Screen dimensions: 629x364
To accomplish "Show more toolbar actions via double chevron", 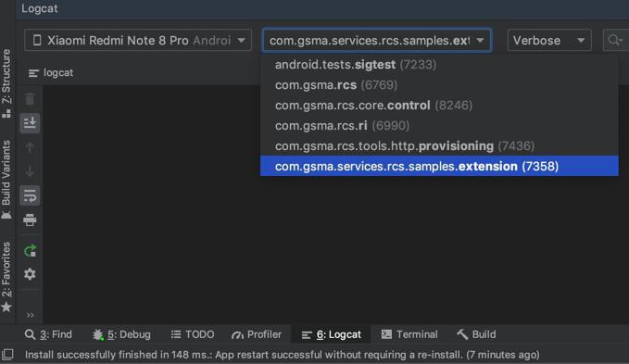I will point(30,315).
